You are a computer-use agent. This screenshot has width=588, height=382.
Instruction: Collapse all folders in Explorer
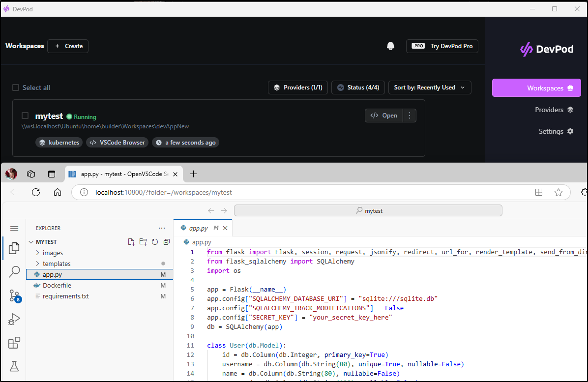tap(167, 242)
